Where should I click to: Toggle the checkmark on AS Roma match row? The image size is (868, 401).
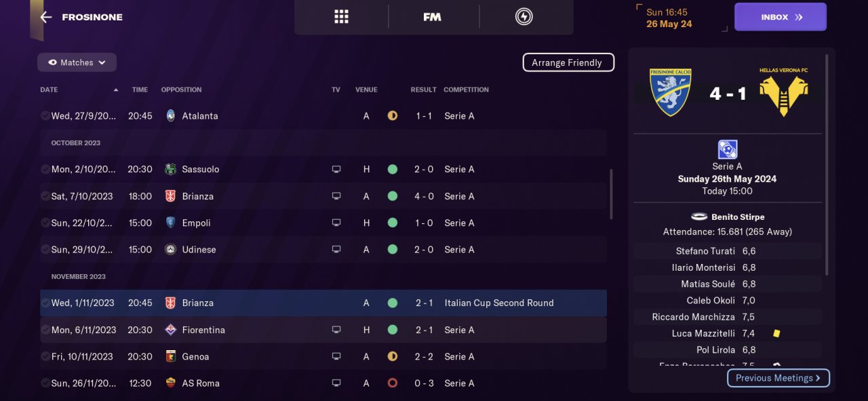45,383
